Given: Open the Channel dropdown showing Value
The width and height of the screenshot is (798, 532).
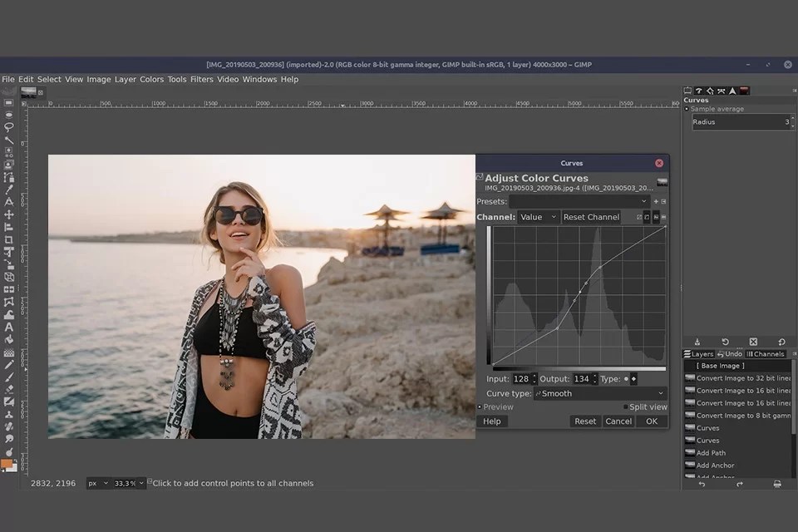Looking at the screenshot, I should 538,217.
